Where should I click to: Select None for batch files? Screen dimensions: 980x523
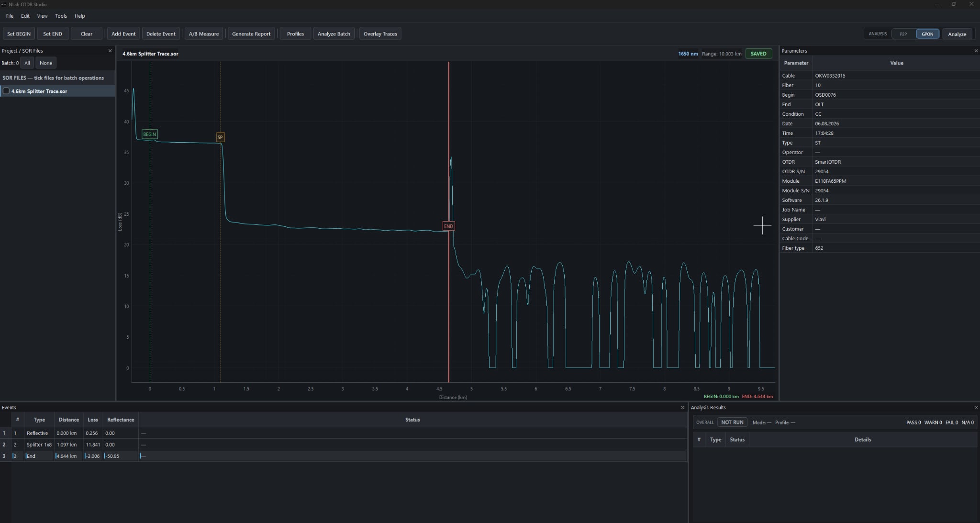(x=46, y=63)
